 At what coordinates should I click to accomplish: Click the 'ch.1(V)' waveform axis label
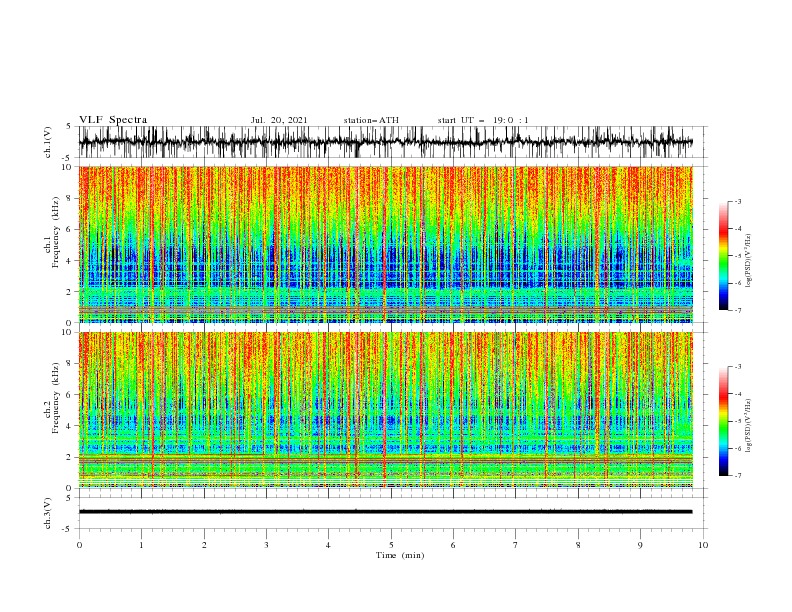(48, 142)
